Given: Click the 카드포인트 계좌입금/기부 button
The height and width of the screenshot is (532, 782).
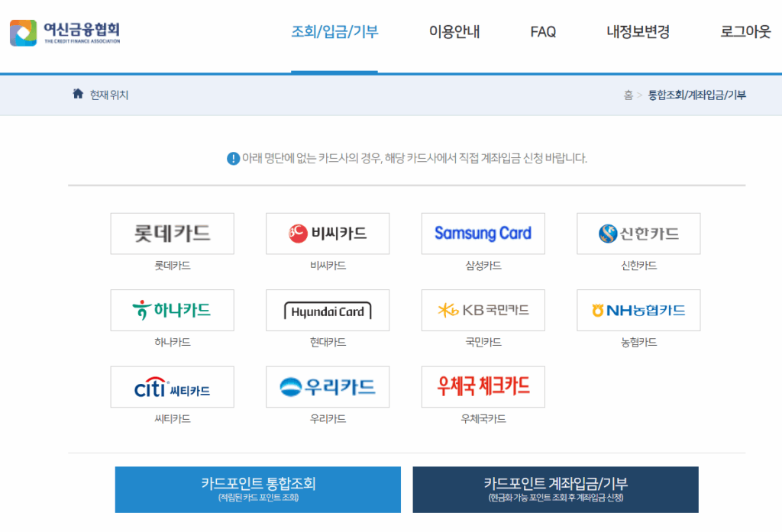Looking at the screenshot, I should (x=556, y=489).
